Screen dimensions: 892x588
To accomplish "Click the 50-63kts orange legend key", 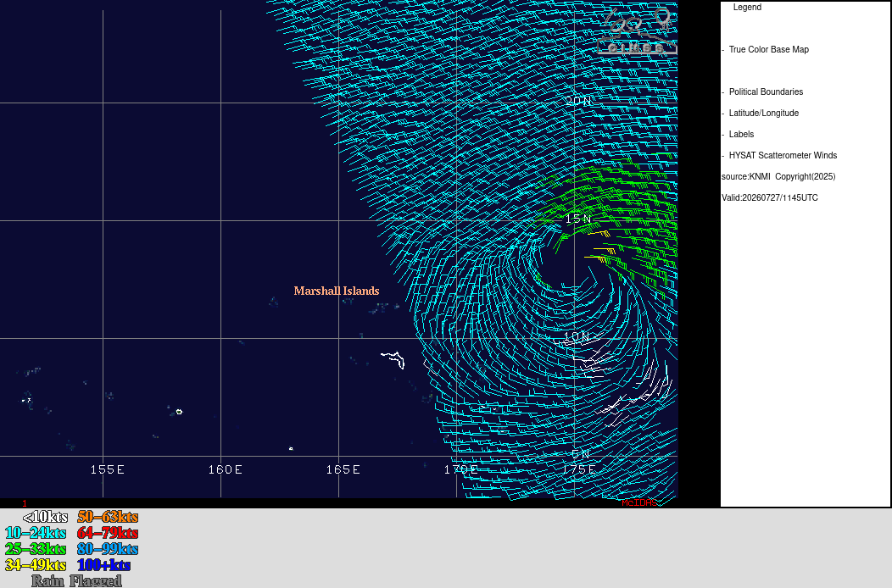I will click(x=108, y=517).
